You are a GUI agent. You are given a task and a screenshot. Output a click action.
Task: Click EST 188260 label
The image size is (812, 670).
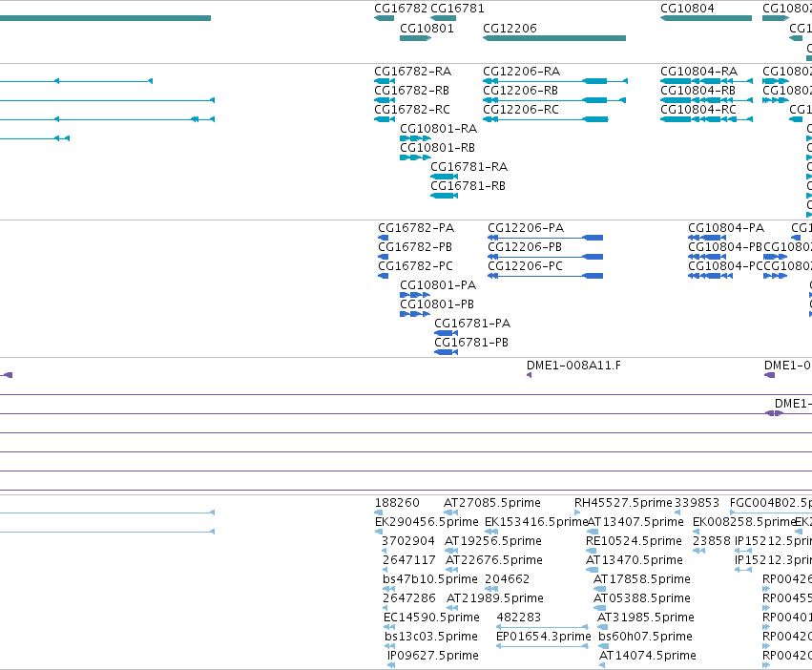pyautogui.click(x=397, y=503)
